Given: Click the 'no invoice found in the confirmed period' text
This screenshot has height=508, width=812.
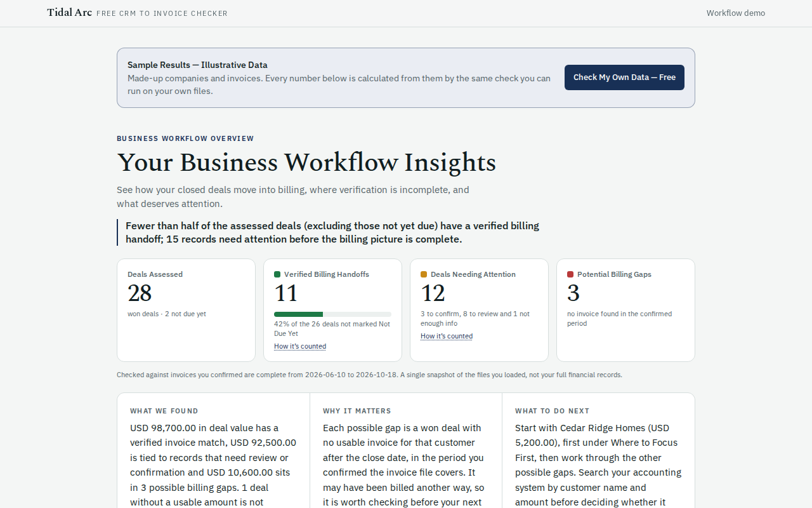Looking at the screenshot, I should tap(620, 319).
